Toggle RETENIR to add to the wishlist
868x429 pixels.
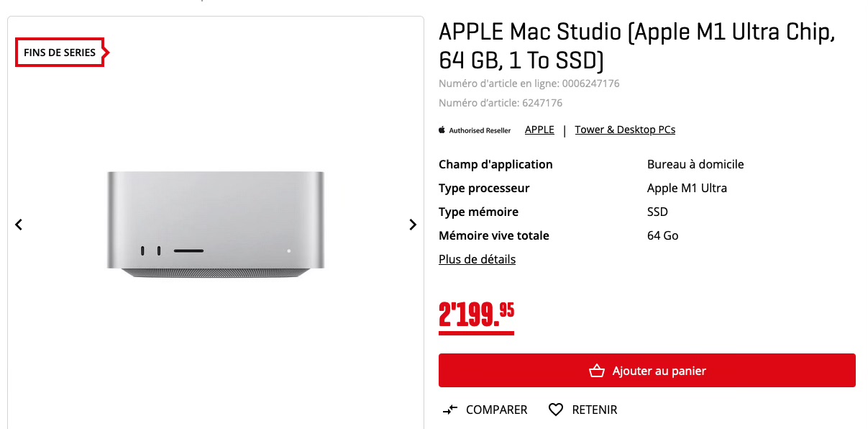pyautogui.click(x=594, y=410)
